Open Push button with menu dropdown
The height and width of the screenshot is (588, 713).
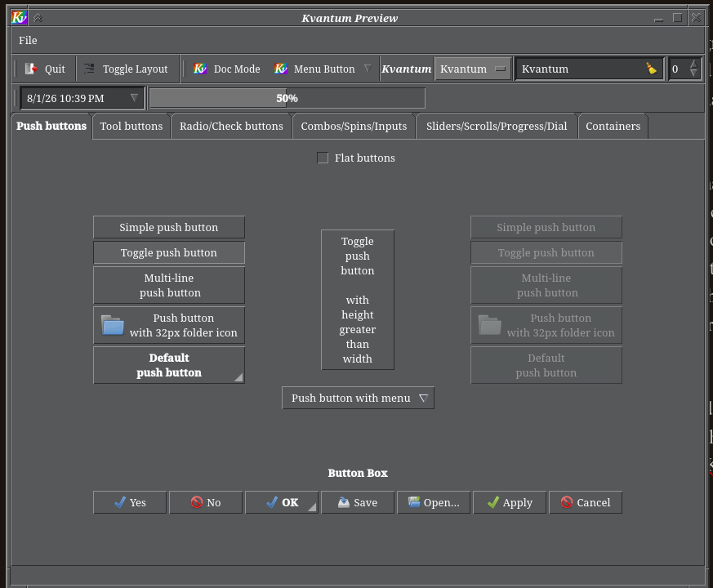(x=358, y=398)
